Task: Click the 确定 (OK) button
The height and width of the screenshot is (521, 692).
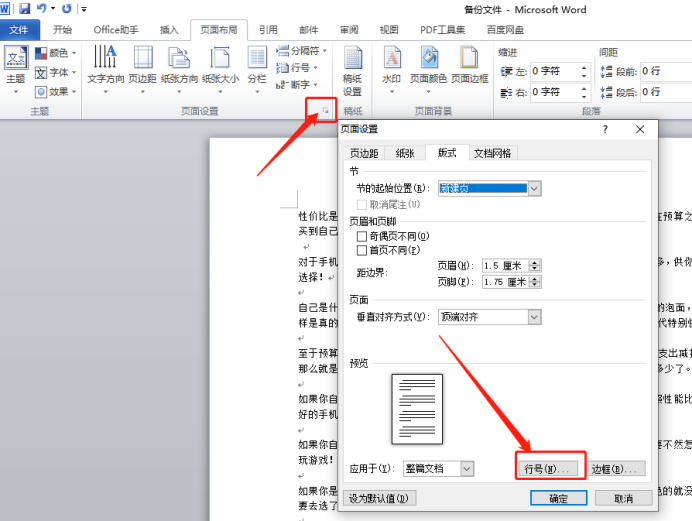Action: 558,499
